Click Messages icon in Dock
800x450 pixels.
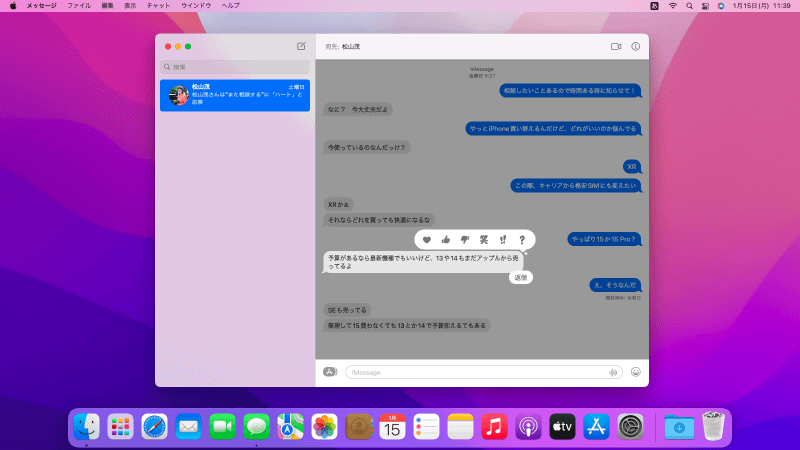tap(256, 427)
